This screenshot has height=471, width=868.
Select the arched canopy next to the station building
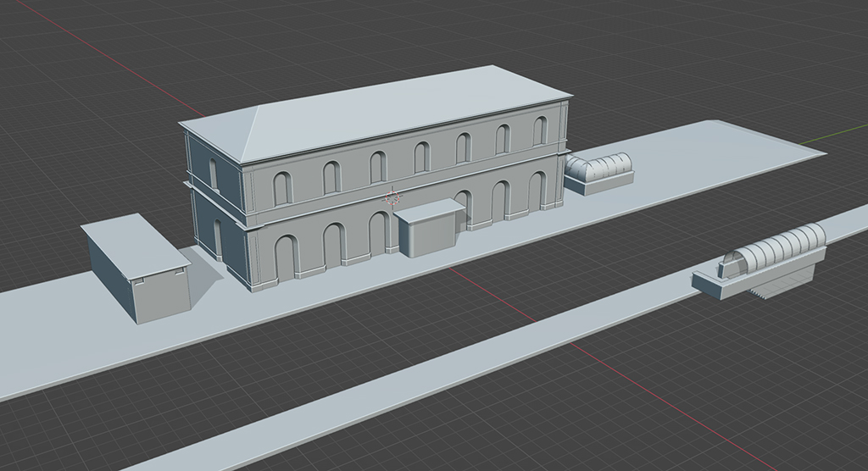pyautogui.click(x=598, y=173)
